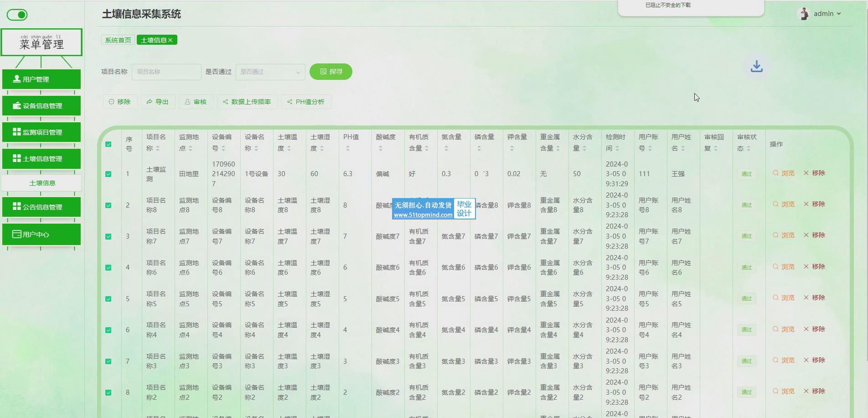Expand 土壤信息管理 sidebar menu

[x=41, y=159]
